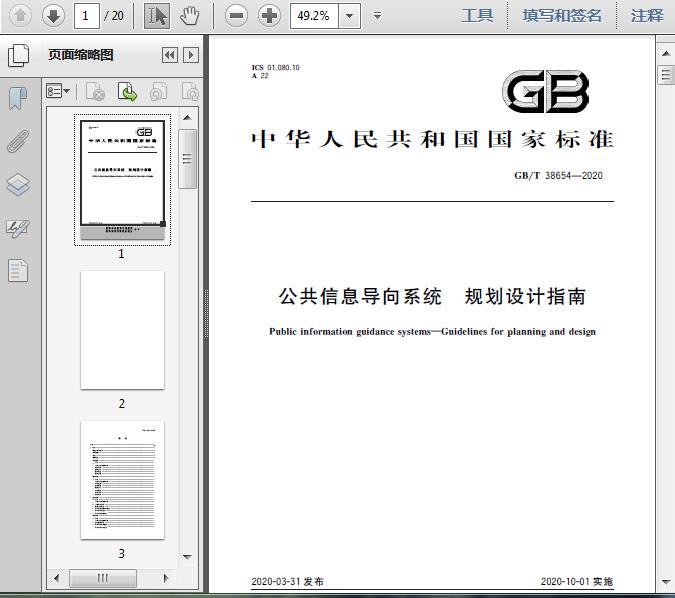Screen dimensions: 675x598
Task: Click the delete pages icon
Action: [96, 92]
